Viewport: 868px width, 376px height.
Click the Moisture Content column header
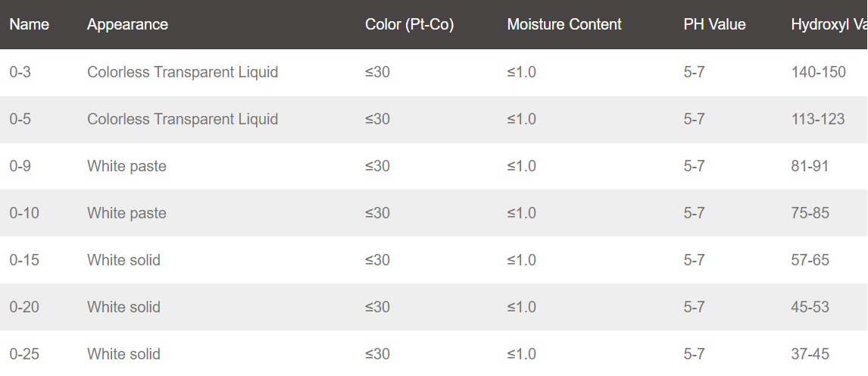[x=564, y=25]
